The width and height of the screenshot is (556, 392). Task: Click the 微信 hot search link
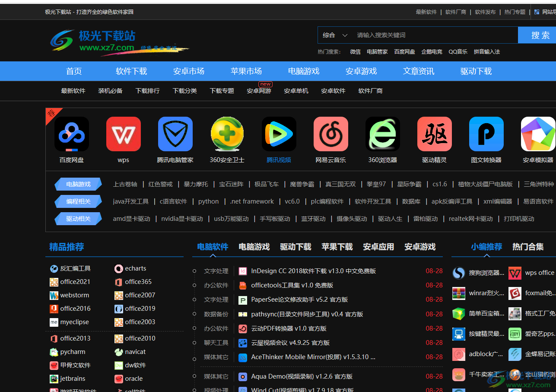point(355,52)
